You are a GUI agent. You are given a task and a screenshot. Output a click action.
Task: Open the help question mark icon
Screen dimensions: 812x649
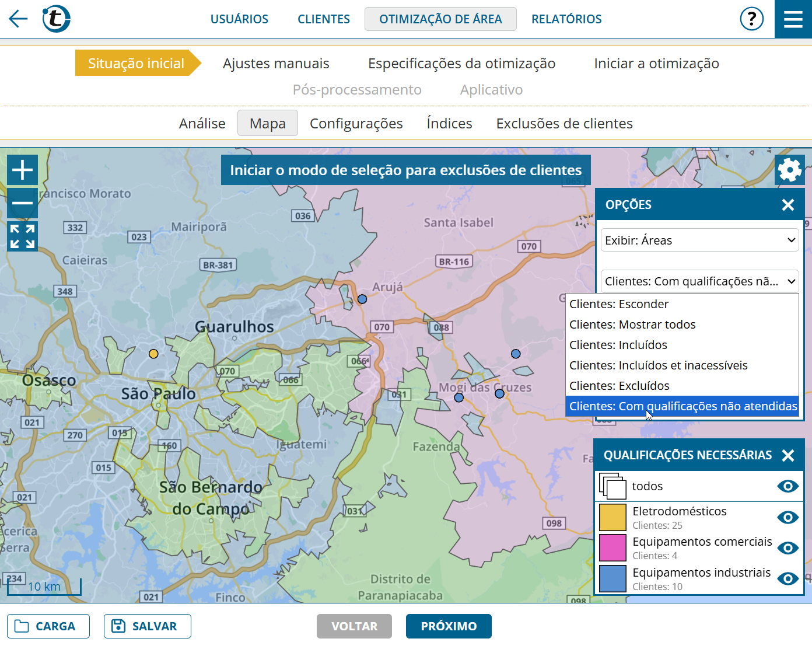(751, 19)
